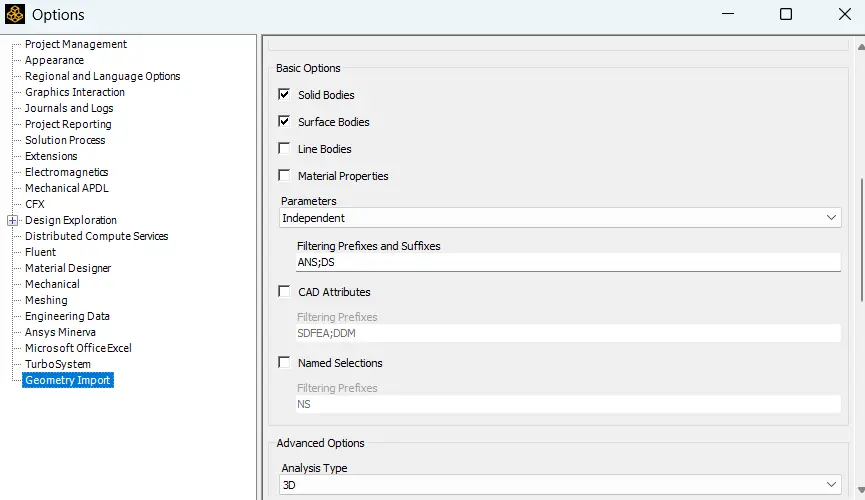The image size is (865, 500).
Task: Click the Ansys Options title bar icon
Action: (x=15, y=14)
